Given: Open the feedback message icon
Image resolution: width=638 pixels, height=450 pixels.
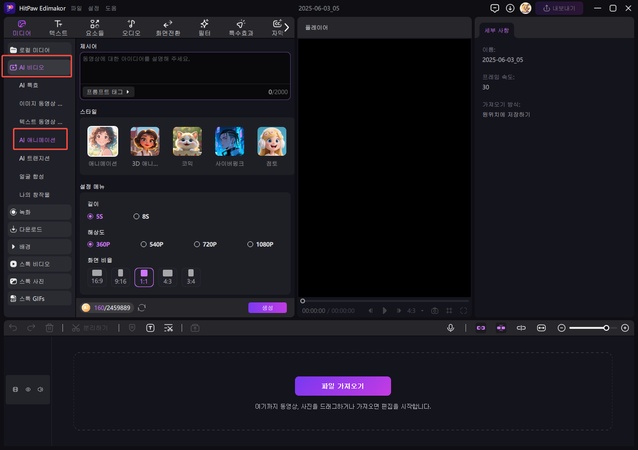Looking at the screenshot, I should (494, 8).
